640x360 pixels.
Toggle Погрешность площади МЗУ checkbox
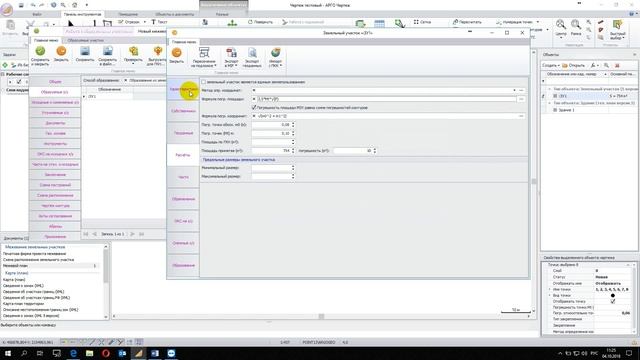point(254,107)
